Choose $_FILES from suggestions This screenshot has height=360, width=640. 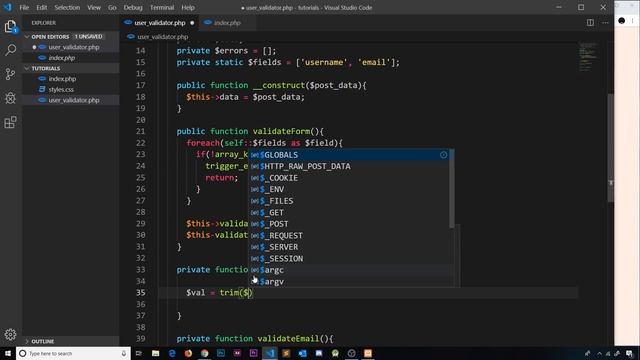pyautogui.click(x=349, y=201)
